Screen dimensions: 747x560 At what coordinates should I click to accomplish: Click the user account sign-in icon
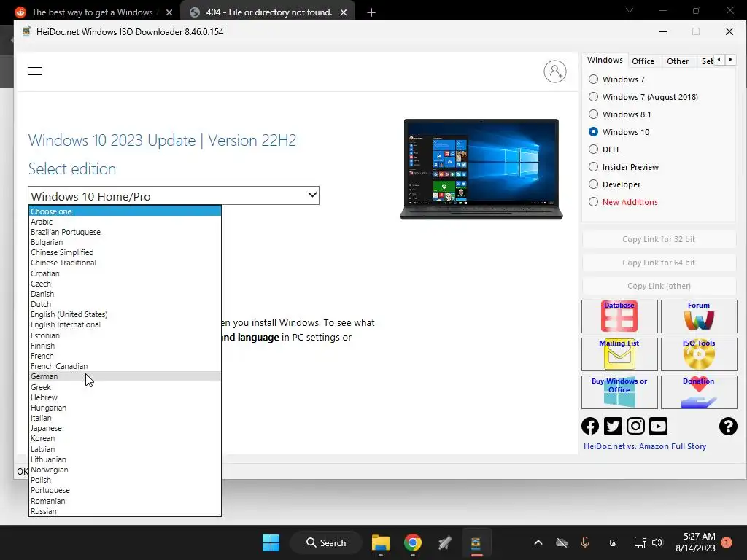click(x=555, y=71)
